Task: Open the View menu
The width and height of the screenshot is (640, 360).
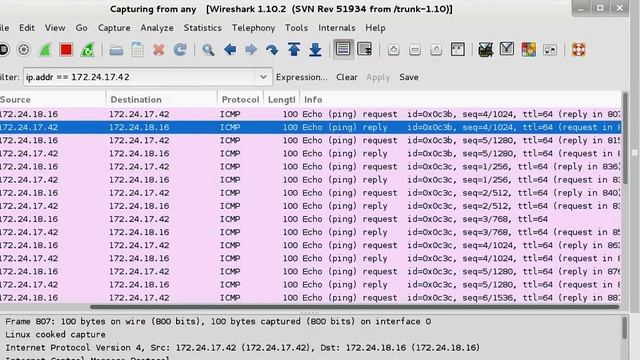Action: (55, 28)
